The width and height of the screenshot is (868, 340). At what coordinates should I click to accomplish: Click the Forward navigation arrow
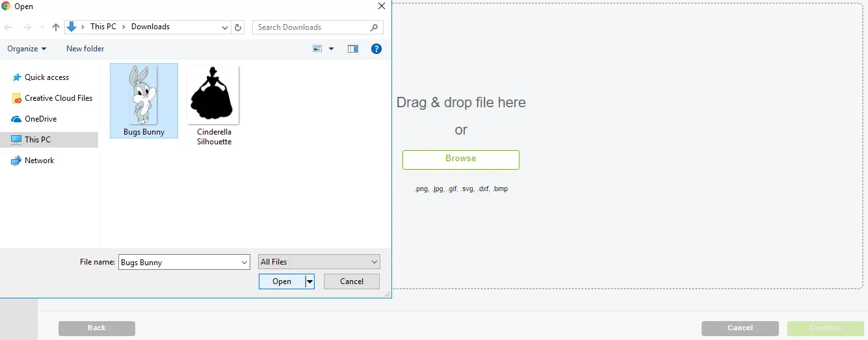(x=27, y=27)
